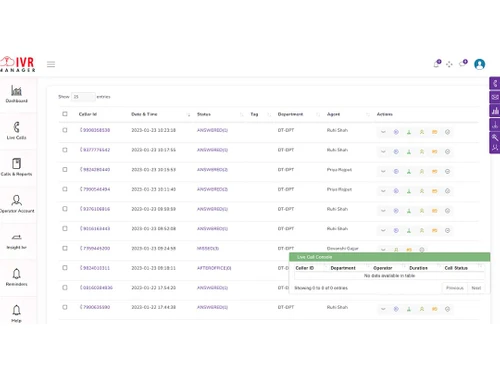Tick checkbox for the 10:17:55 call row
The width and height of the screenshot is (500, 375).
pyautogui.click(x=65, y=150)
